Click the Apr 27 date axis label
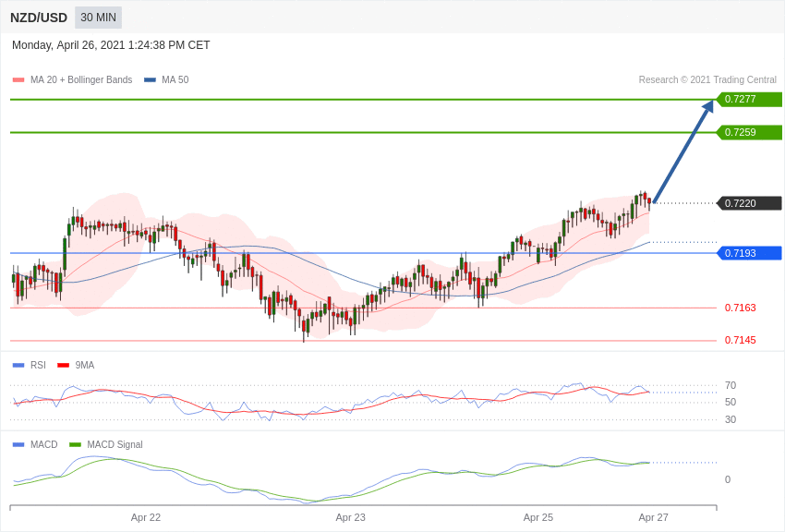 pyautogui.click(x=653, y=517)
